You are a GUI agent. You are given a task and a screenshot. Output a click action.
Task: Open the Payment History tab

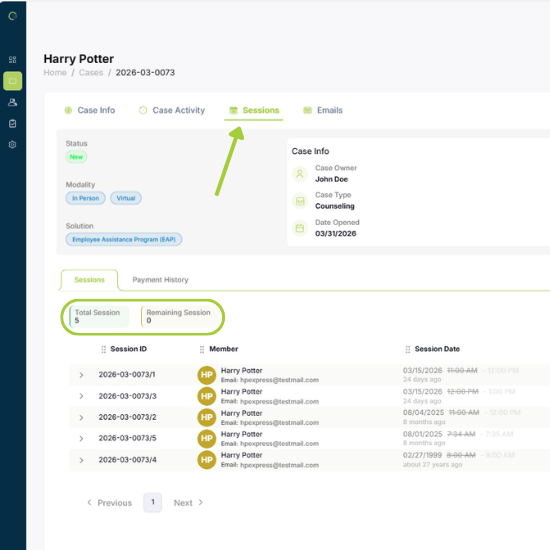(x=160, y=280)
